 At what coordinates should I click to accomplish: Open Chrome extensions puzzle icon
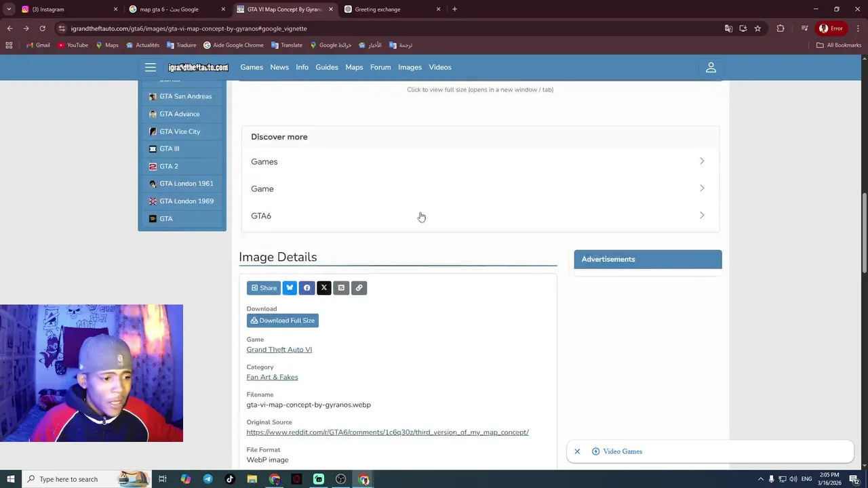(x=781, y=28)
